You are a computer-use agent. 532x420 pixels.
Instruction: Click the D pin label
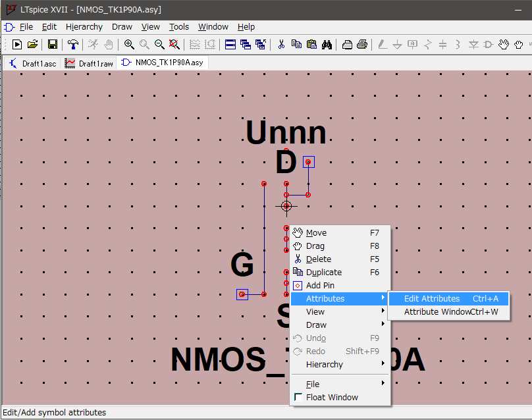(286, 162)
